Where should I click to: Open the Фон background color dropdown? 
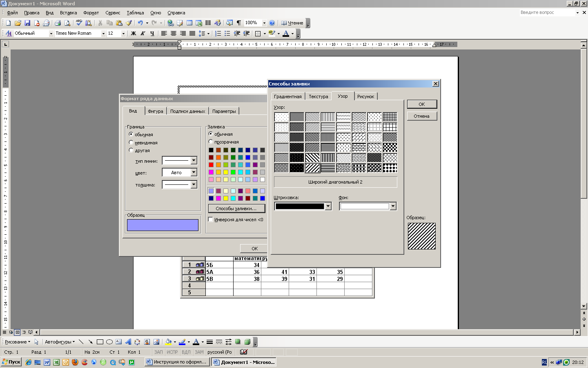pyautogui.click(x=393, y=206)
